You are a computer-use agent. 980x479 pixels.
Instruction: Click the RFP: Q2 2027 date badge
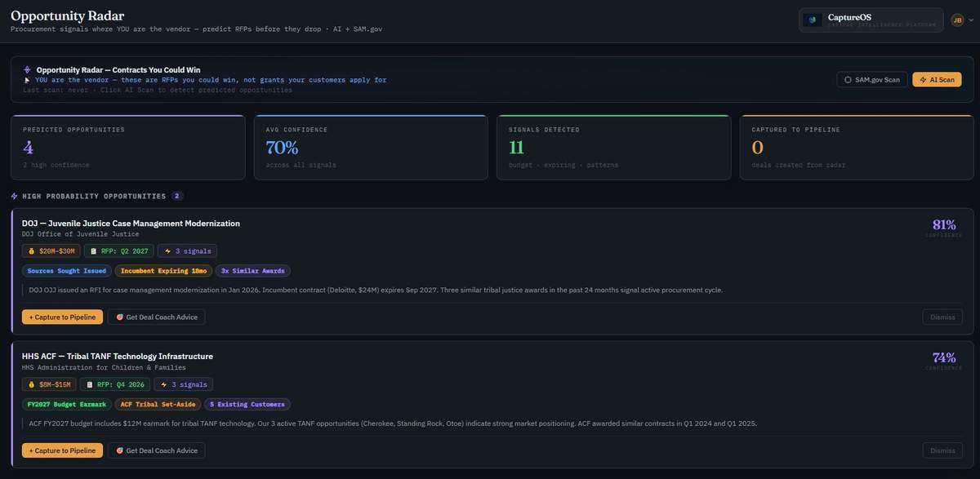(118, 251)
